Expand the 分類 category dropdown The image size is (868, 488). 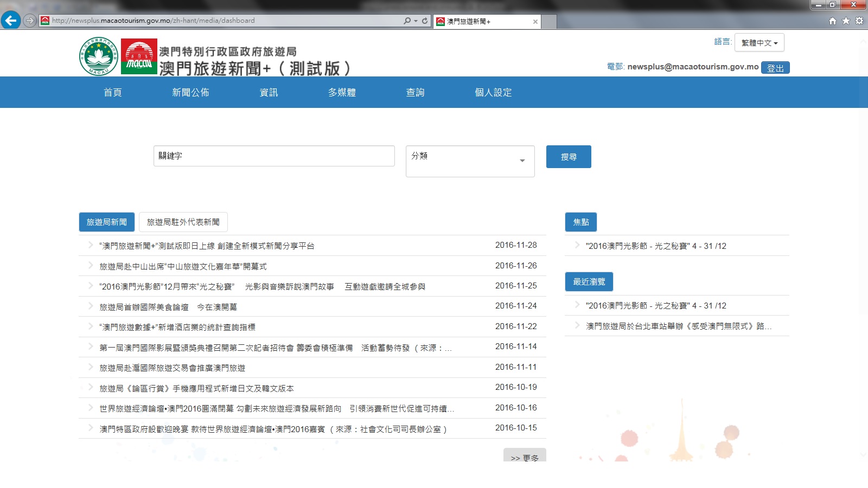click(x=470, y=160)
